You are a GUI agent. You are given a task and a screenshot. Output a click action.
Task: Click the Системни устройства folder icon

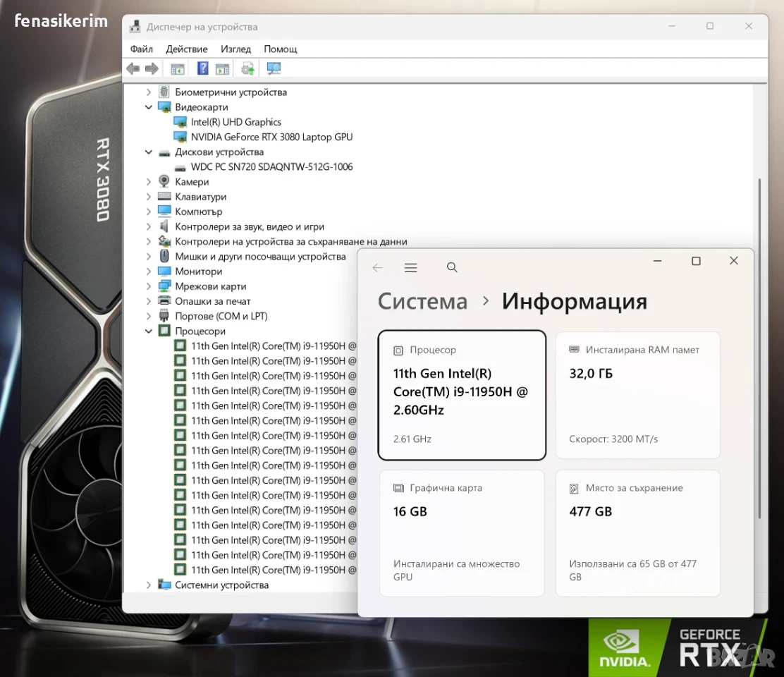164,585
